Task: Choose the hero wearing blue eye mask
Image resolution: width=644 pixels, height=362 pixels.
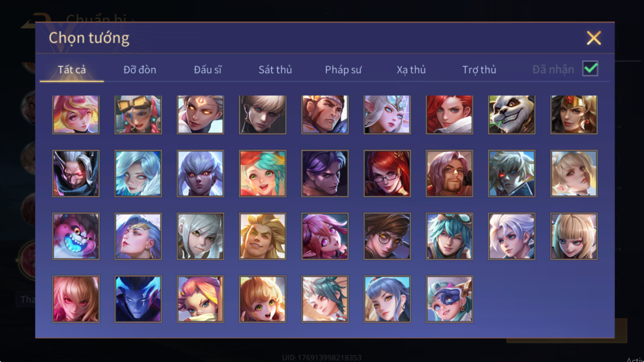Action: (x=450, y=299)
